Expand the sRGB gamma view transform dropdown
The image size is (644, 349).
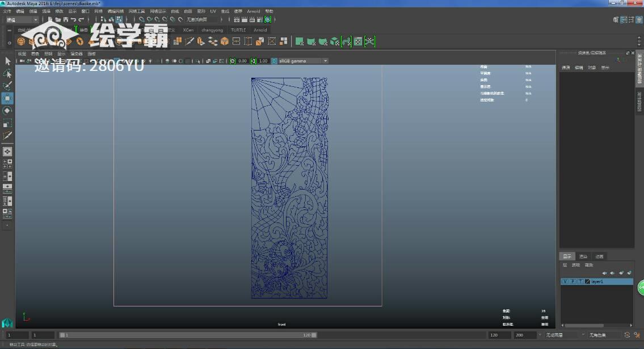325,61
